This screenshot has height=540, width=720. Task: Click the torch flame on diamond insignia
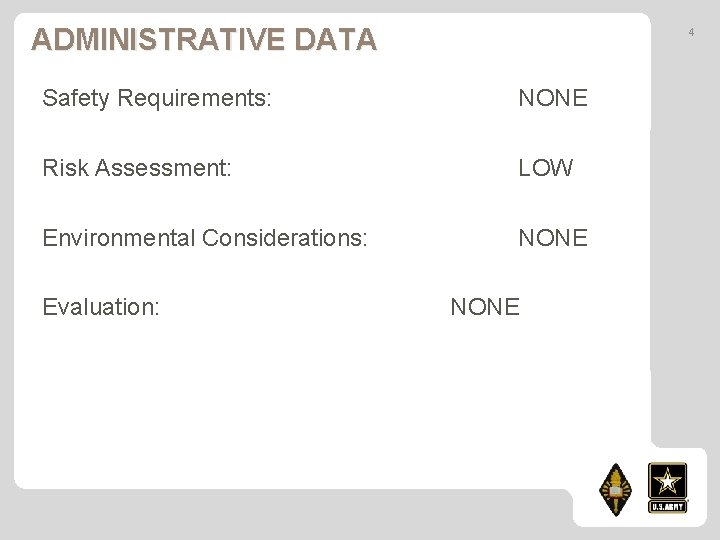click(x=615, y=476)
